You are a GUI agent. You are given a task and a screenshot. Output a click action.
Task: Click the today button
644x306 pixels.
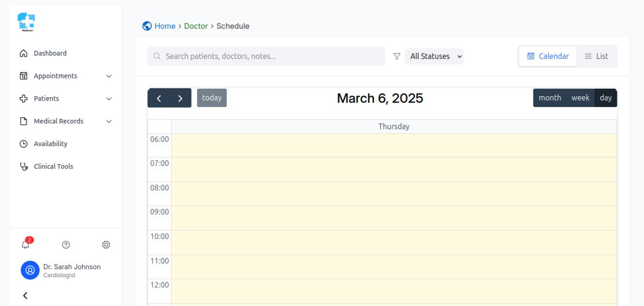tap(212, 98)
